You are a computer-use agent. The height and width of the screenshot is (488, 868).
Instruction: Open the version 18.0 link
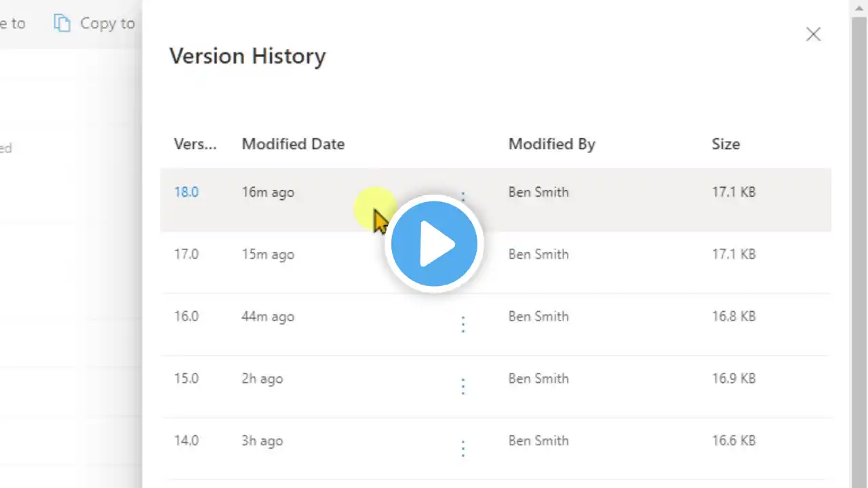(186, 192)
